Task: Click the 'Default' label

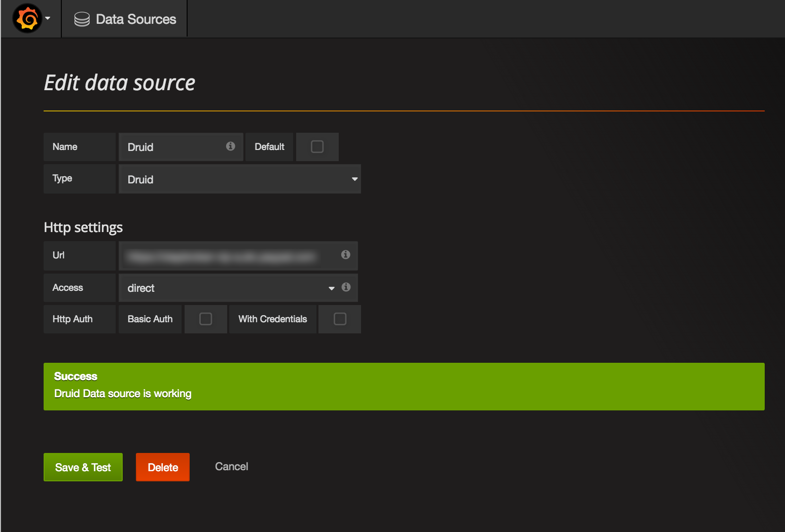Action: (x=269, y=147)
